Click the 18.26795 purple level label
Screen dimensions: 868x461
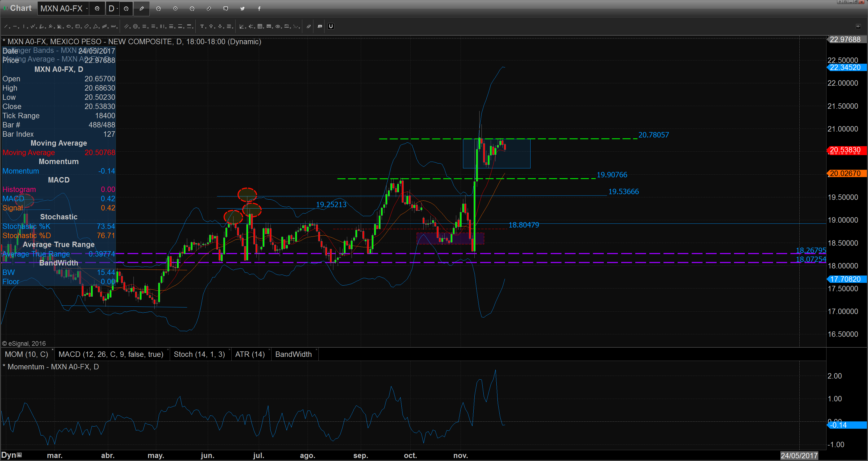(811, 250)
